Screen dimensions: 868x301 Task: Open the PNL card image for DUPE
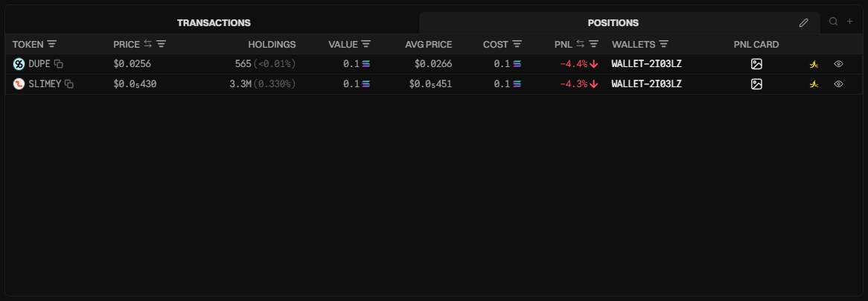[756, 64]
